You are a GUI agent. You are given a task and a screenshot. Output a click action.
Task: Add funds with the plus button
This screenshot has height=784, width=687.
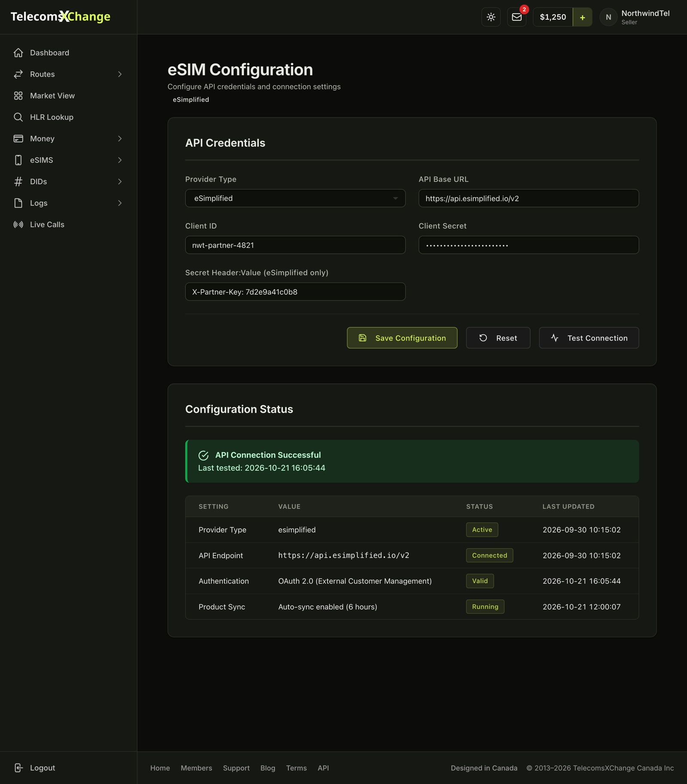click(x=582, y=17)
